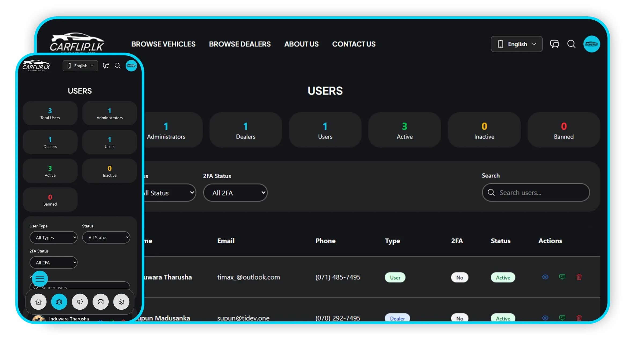Expand the mobile All Types dropdown

pyautogui.click(x=53, y=237)
